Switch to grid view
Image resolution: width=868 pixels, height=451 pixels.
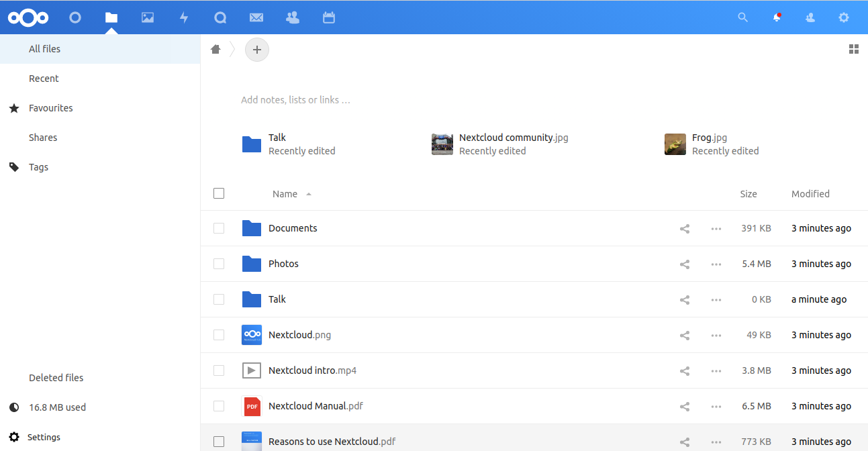pos(854,49)
